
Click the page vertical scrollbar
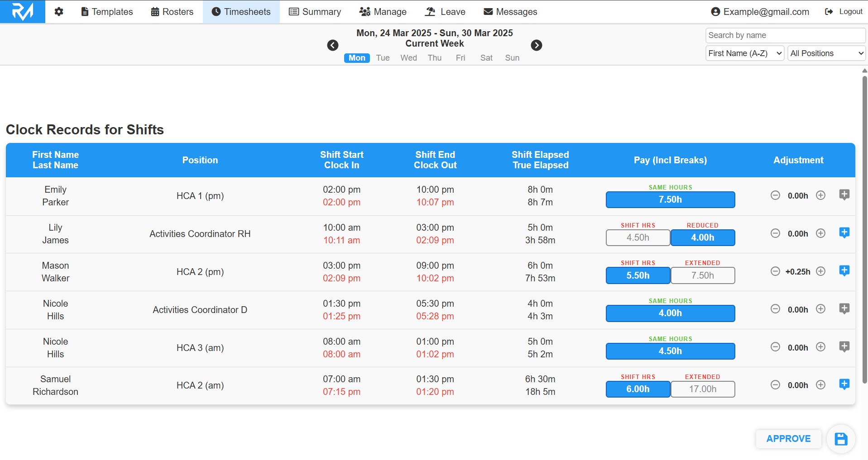pos(864,230)
